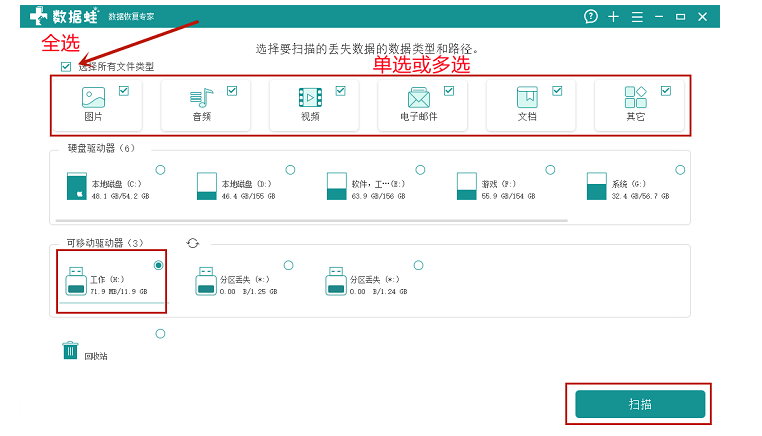Toggle the 选择所有文件类型 select-all checkbox
Image resolution: width=762 pixels, height=436 pixels.
click(x=66, y=67)
